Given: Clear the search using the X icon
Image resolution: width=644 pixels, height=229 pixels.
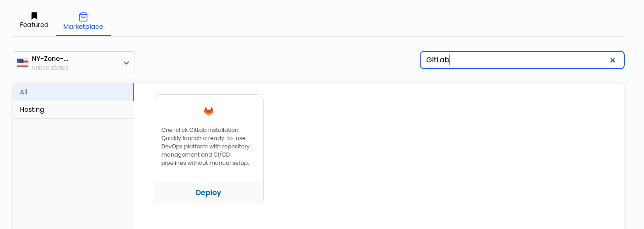Looking at the screenshot, I should tap(612, 60).
